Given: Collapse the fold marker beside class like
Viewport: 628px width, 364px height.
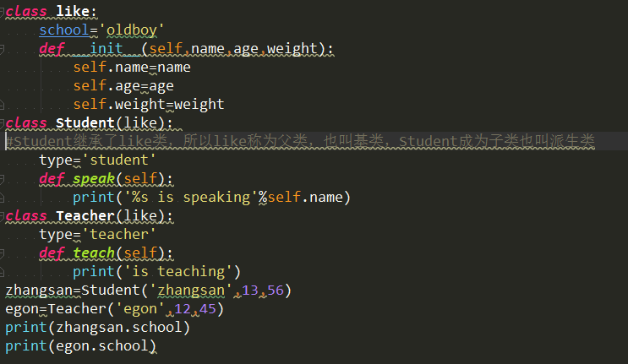Looking at the screenshot, I should pyautogui.click(x=2, y=11).
